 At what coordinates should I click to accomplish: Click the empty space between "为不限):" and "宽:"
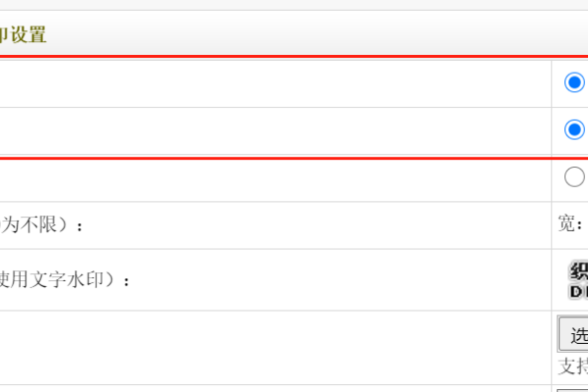[314, 225]
